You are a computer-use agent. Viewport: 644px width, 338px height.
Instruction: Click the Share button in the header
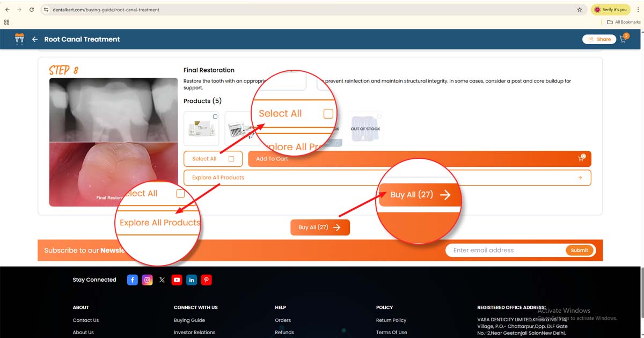(599, 39)
